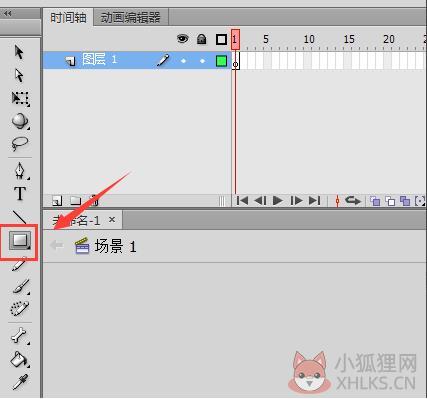Image resolution: width=427 pixels, height=399 pixels.
Task: Toggle loop playback
Action: coord(353,201)
